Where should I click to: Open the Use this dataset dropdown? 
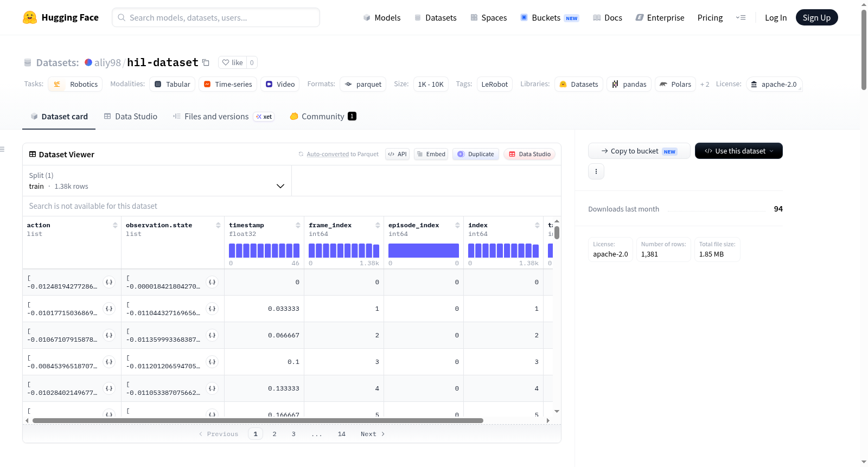739,151
